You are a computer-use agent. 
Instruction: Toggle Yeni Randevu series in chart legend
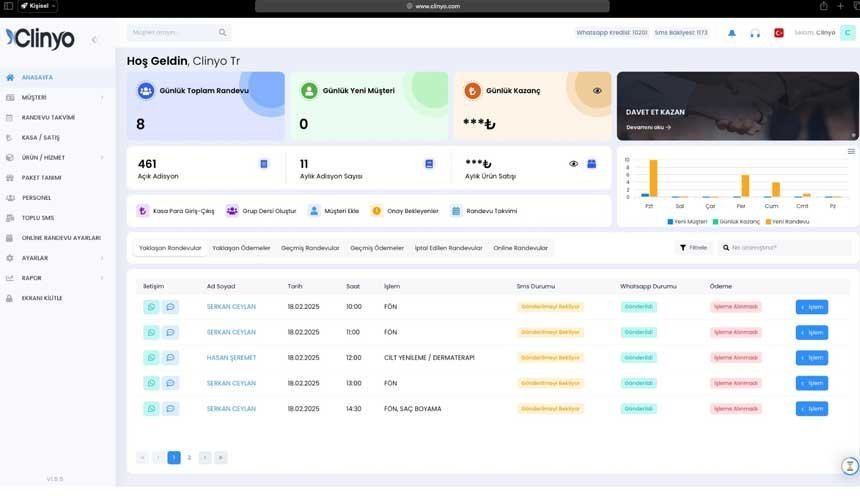tap(787, 222)
